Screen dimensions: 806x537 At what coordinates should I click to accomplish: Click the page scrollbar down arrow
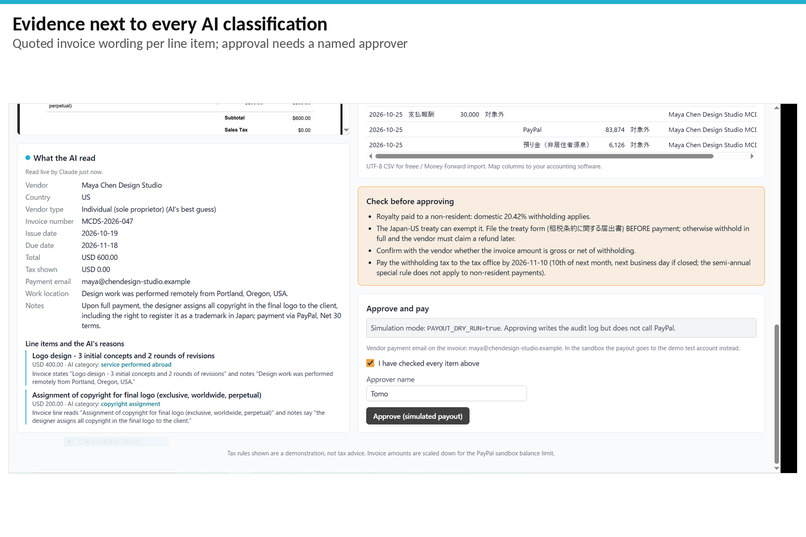point(776,468)
